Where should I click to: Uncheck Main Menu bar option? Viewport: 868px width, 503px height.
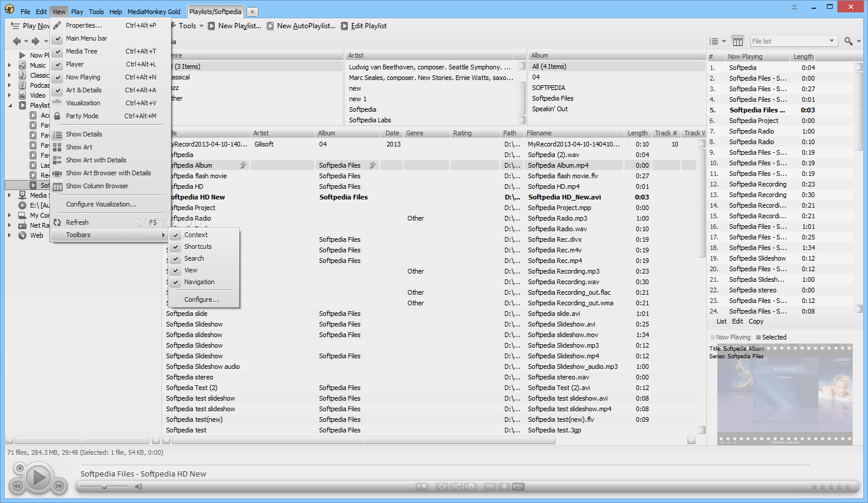(x=86, y=38)
